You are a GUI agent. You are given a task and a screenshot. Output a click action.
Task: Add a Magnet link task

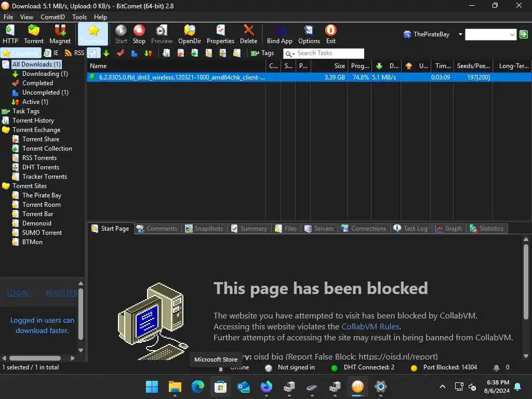(x=60, y=34)
